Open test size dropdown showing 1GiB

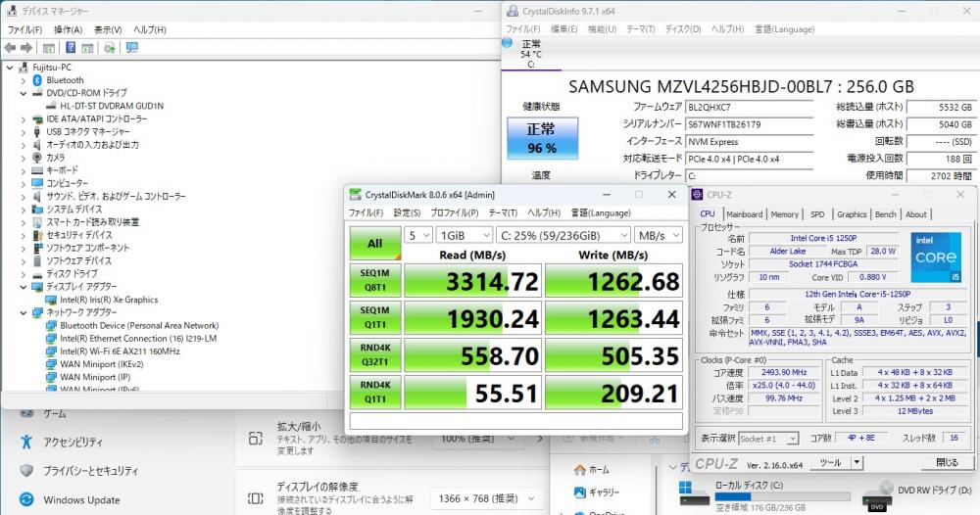(465, 235)
